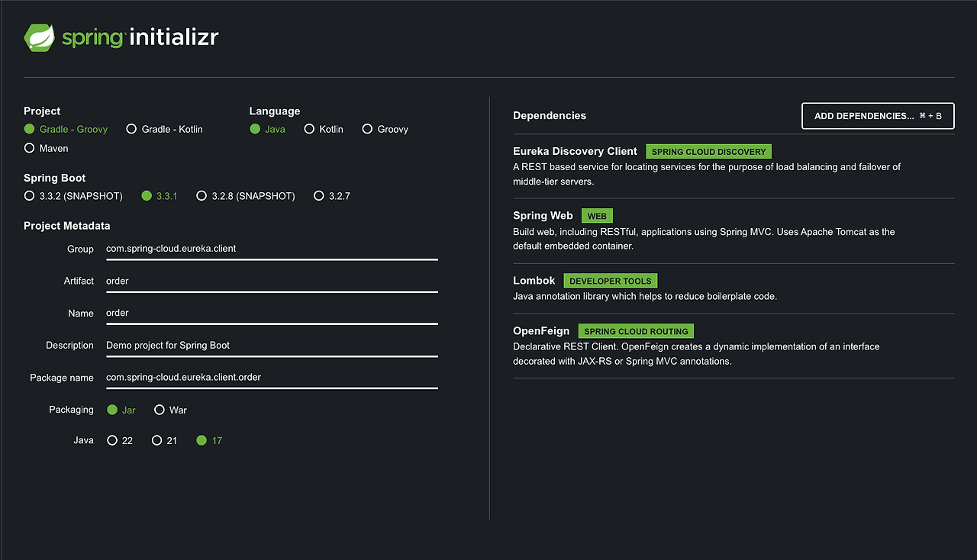Edit the Name input field
The image size is (977, 560).
click(272, 314)
